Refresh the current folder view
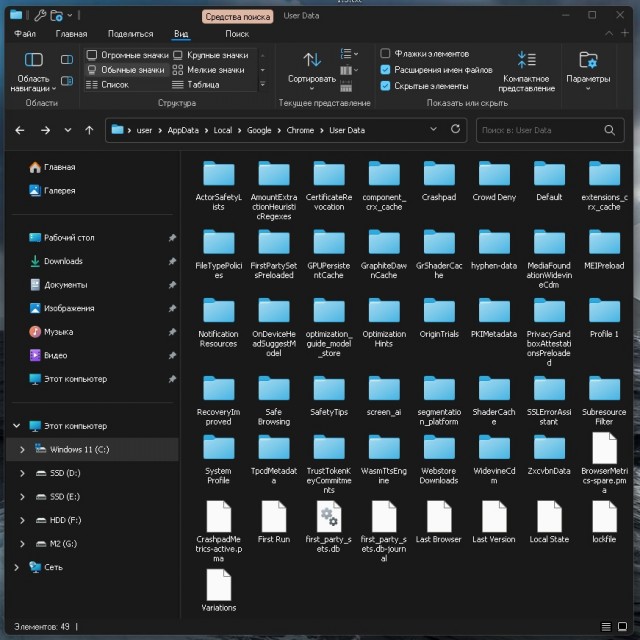Viewport: 640px width, 640px height. coord(455,130)
